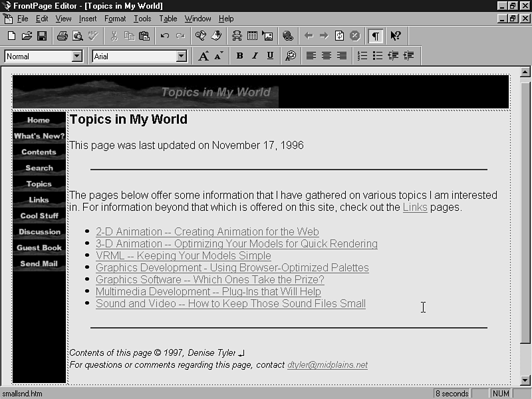Screen dimensions: 532x399
Task: Click the Guest Book navigation button
Action: [39, 248]
